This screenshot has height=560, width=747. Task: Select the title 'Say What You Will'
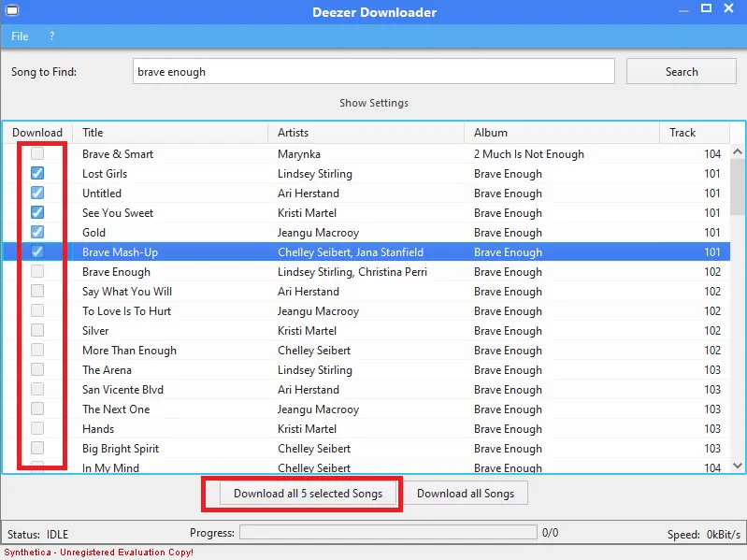127,292
